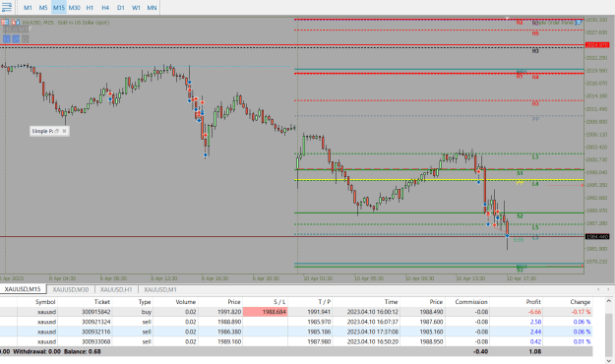
Task: Sort trades by Time column header
Action: [x=391, y=302]
